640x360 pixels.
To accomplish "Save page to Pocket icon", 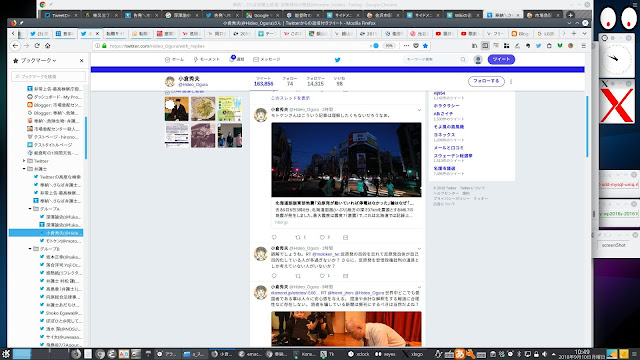I will [x=416, y=46].
